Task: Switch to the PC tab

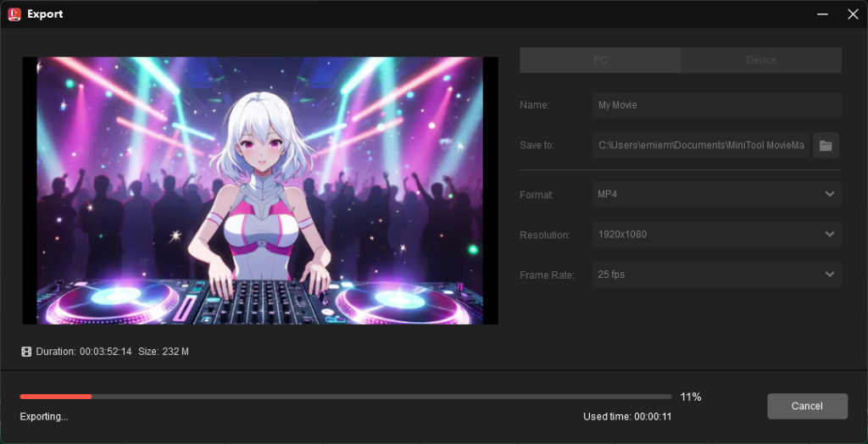Action: point(600,60)
